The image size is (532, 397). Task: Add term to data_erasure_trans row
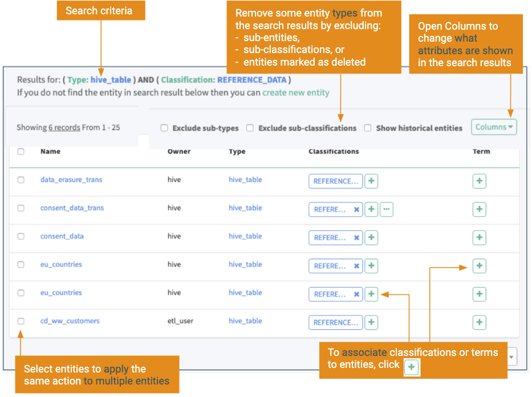tap(479, 181)
